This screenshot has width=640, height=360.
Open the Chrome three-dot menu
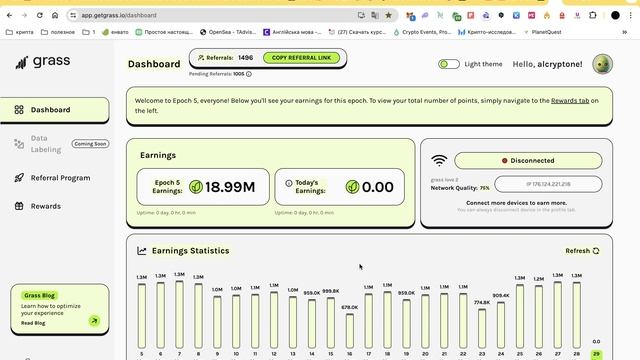[631, 16]
